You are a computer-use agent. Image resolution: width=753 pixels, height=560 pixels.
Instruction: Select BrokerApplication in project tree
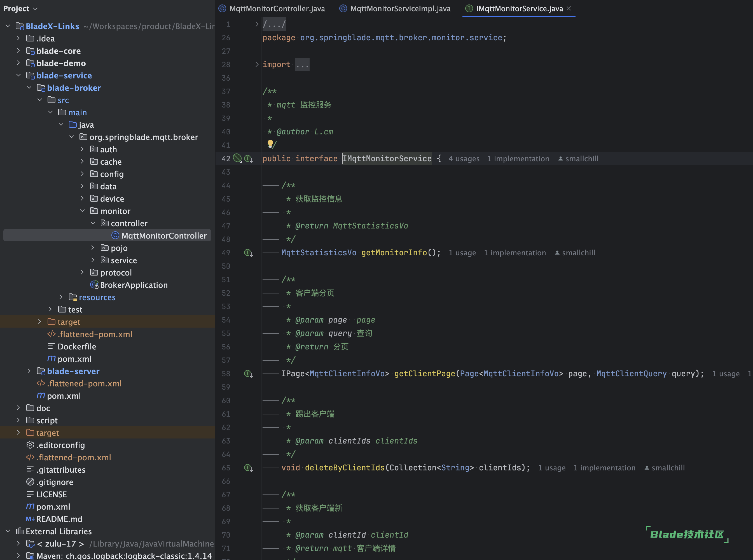coord(134,285)
